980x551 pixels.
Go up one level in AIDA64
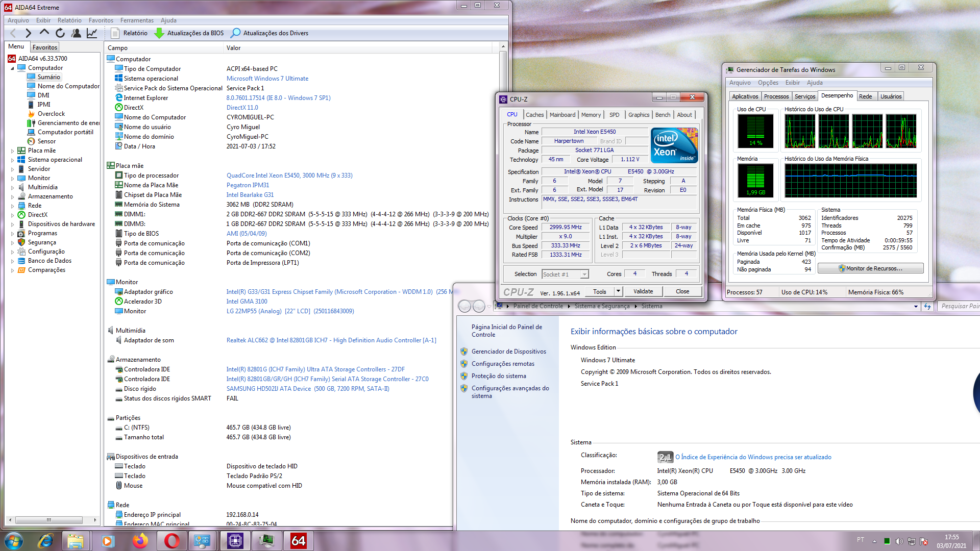click(44, 33)
